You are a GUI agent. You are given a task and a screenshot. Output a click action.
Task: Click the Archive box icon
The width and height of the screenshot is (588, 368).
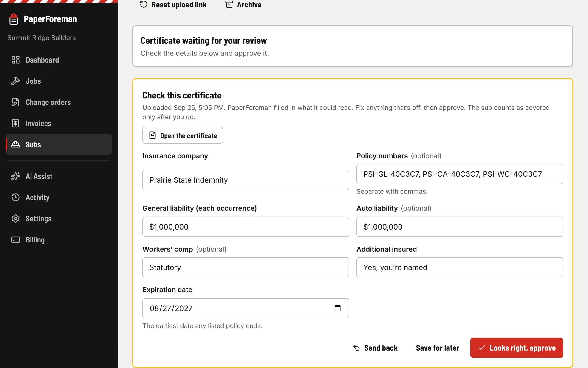[x=229, y=4]
